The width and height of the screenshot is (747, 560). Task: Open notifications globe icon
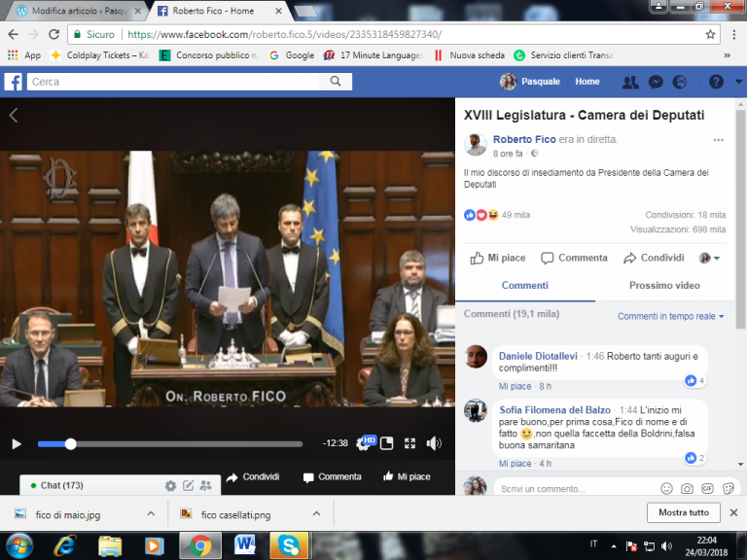pos(679,82)
